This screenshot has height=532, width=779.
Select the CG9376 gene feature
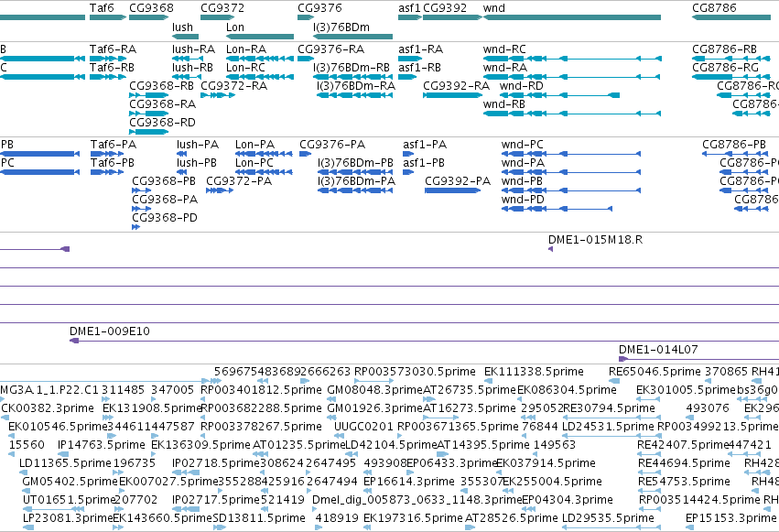(306, 17)
